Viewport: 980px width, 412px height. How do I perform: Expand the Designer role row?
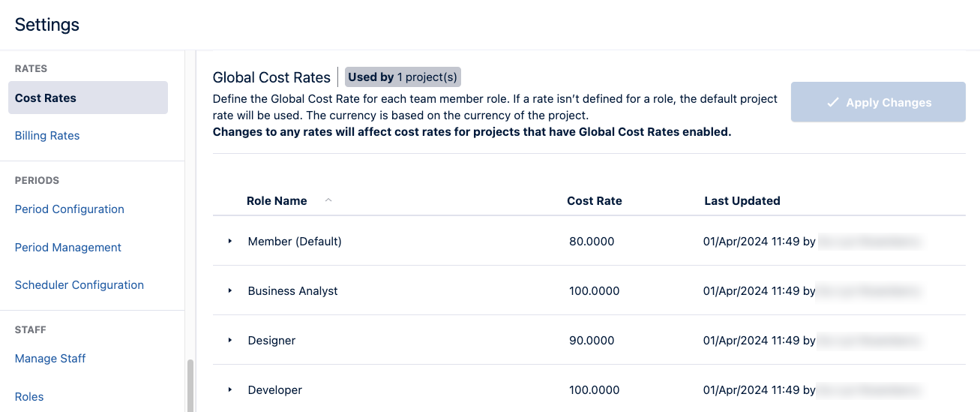coord(230,341)
